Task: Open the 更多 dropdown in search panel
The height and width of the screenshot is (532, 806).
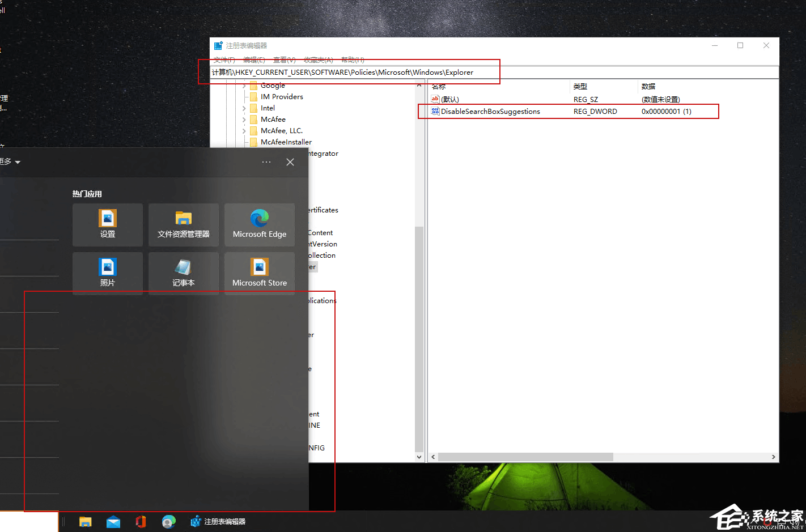Action: (11, 162)
